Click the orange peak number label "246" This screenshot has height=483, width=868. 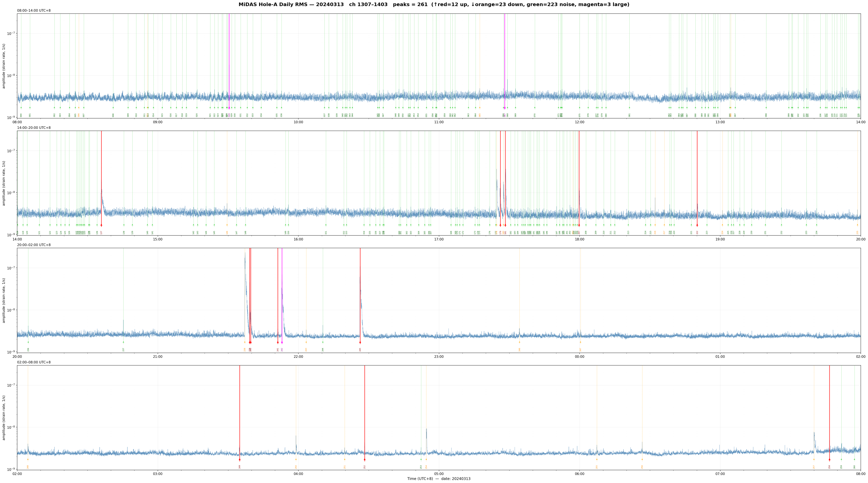pyautogui.click(x=520, y=350)
